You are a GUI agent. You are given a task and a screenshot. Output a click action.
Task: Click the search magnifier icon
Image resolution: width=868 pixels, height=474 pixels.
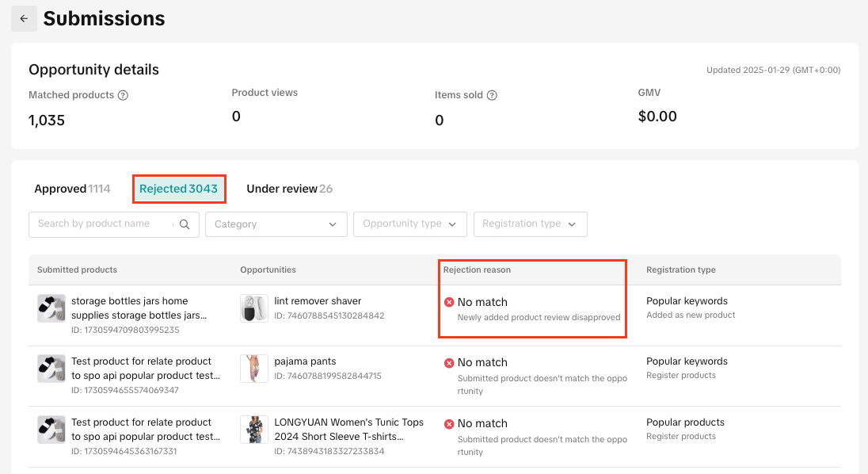(185, 224)
